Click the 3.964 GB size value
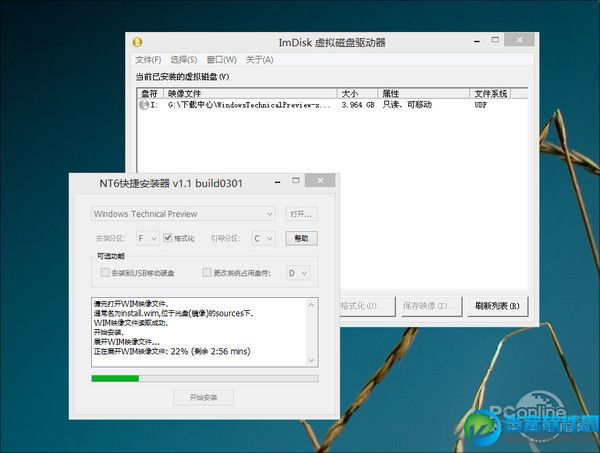This screenshot has height=453, width=600. click(358, 104)
